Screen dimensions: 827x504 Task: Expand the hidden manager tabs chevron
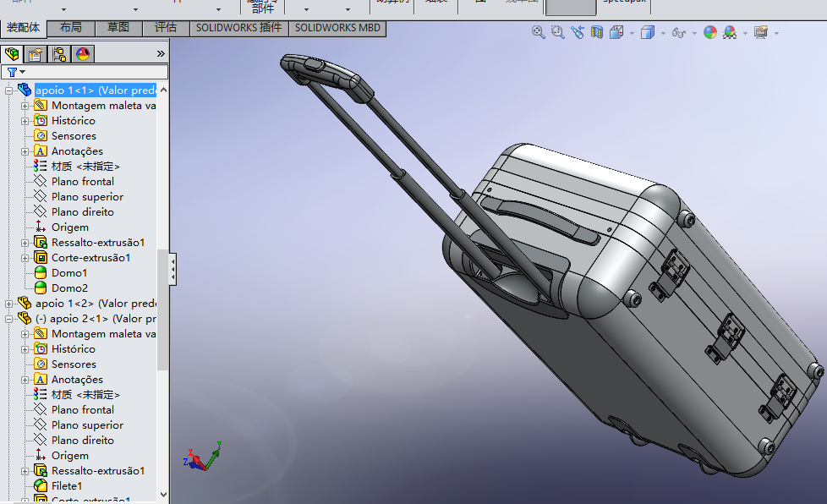point(161,54)
